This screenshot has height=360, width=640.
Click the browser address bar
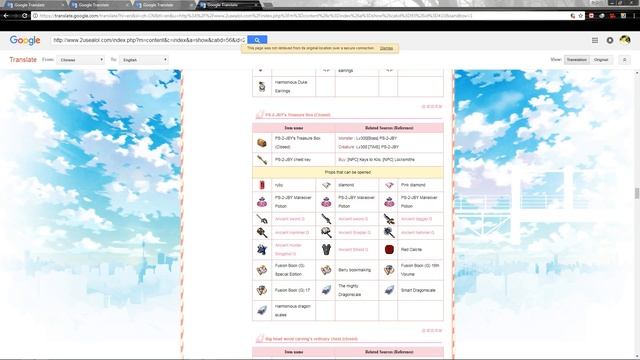(302, 16)
